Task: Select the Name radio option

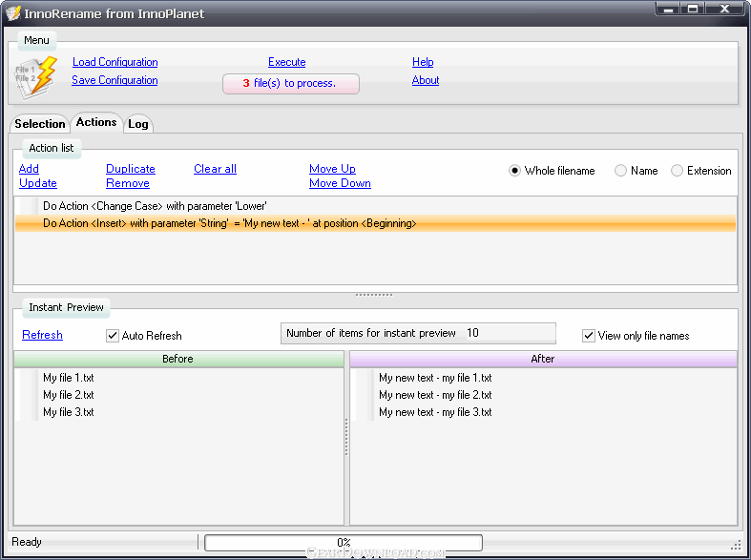Action: click(x=620, y=171)
